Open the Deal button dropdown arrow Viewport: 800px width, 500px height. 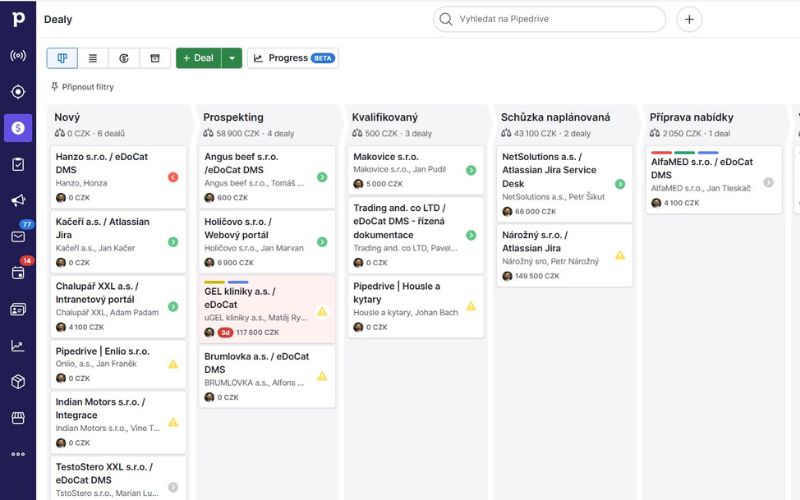click(x=232, y=58)
